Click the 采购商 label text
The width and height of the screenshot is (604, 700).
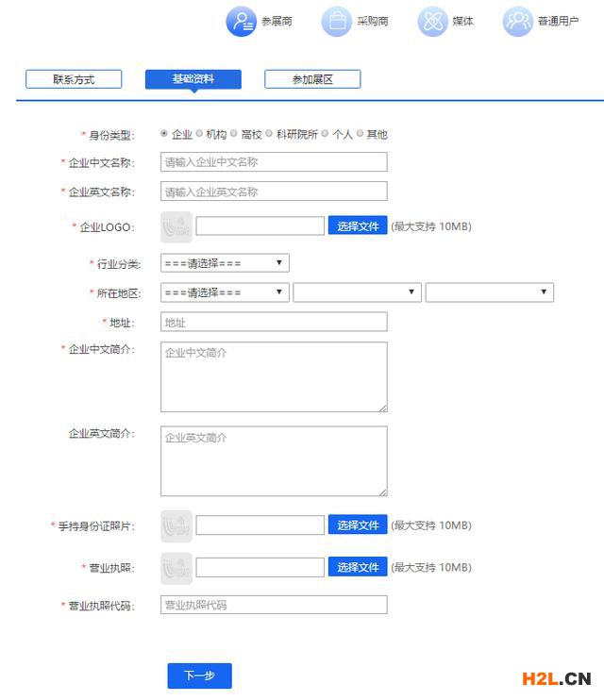click(373, 21)
